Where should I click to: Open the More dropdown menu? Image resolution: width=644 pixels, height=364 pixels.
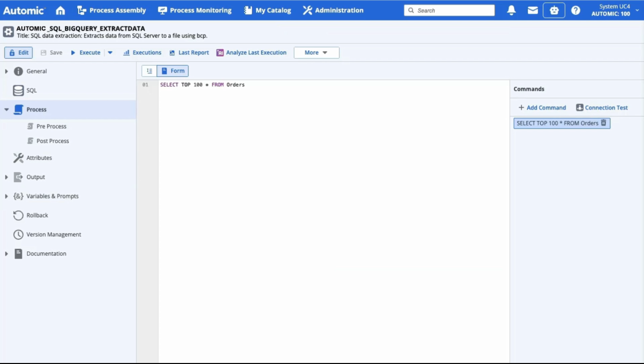(316, 52)
